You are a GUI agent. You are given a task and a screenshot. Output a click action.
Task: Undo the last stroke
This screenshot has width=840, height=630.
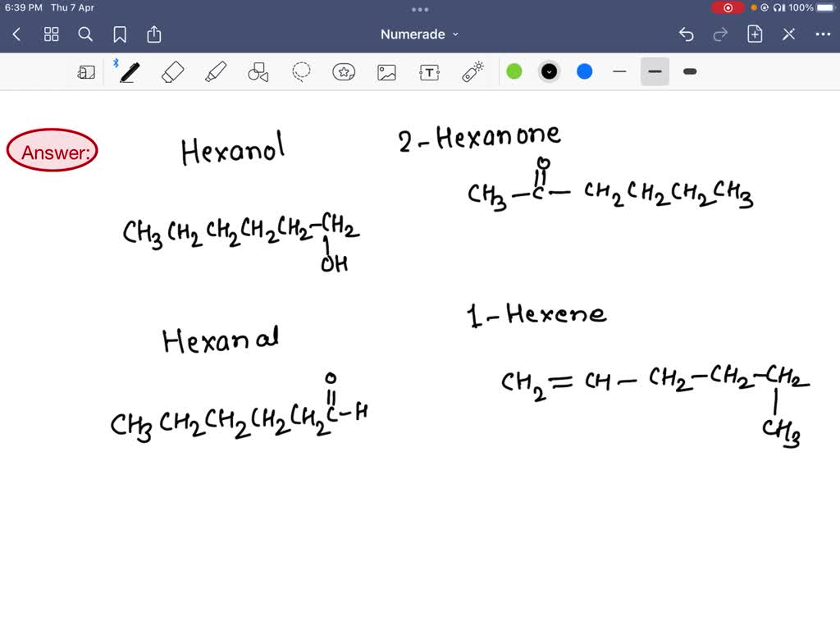tap(687, 34)
